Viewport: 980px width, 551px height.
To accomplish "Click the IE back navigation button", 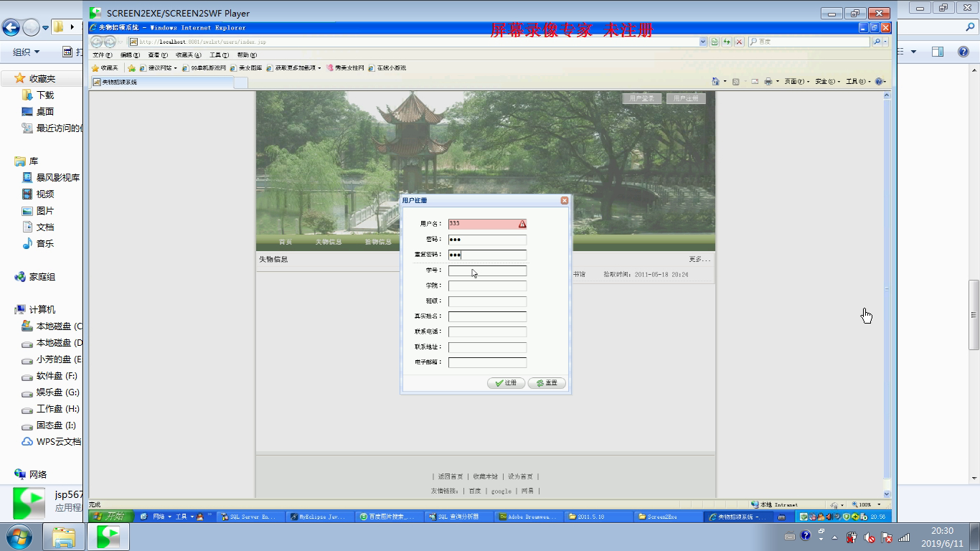I will click(97, 42).
